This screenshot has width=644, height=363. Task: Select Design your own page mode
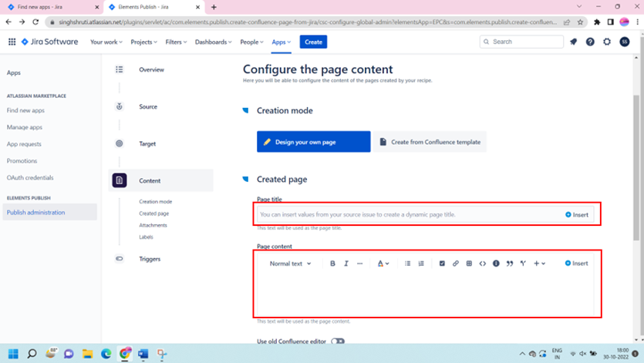pos(313,142)
